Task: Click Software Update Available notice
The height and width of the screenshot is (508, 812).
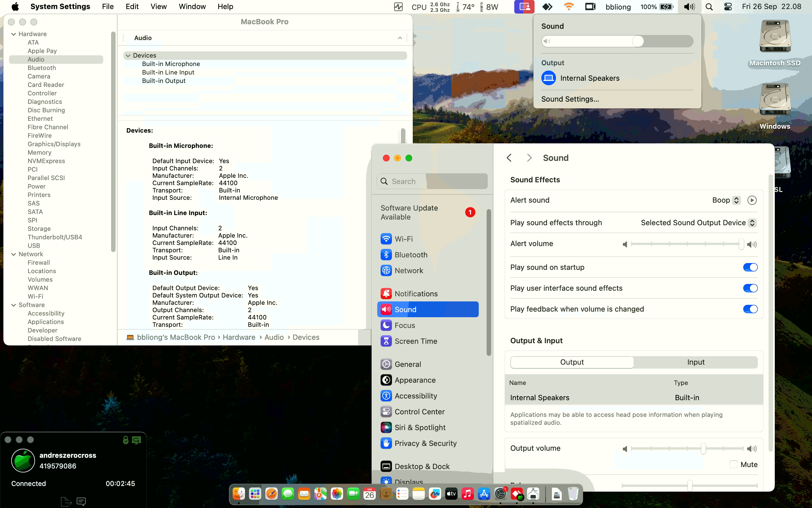Action: point(428,212)
